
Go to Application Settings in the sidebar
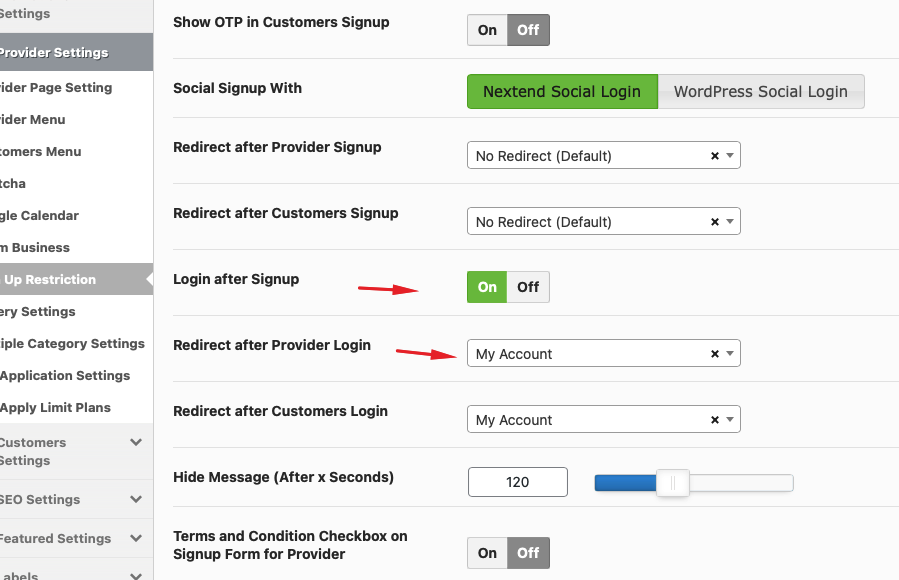pos(65,375)
